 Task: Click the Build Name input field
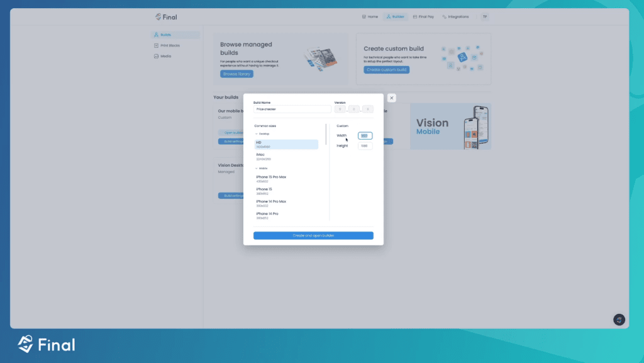coord(292,109)
